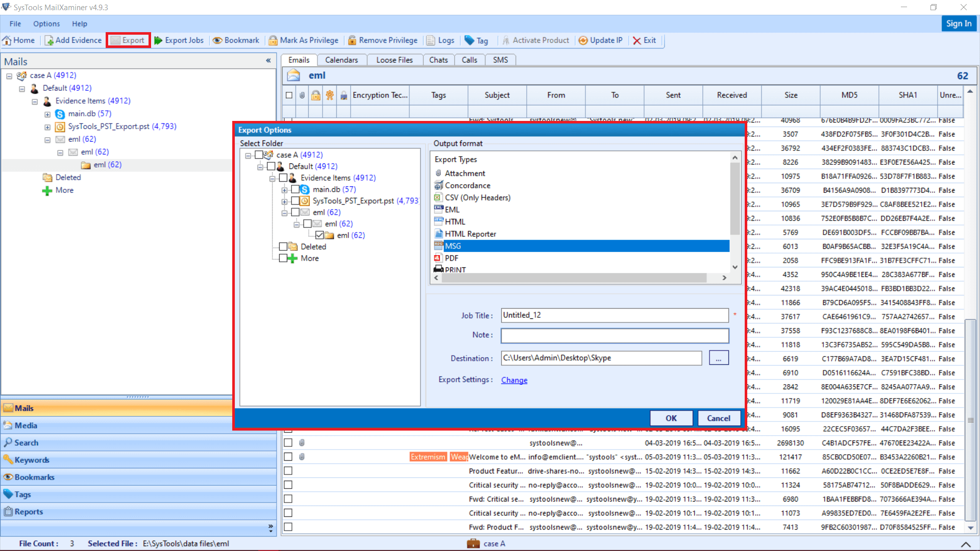Click the Add Evidence toolbar icon

click(x=50, y=40)
